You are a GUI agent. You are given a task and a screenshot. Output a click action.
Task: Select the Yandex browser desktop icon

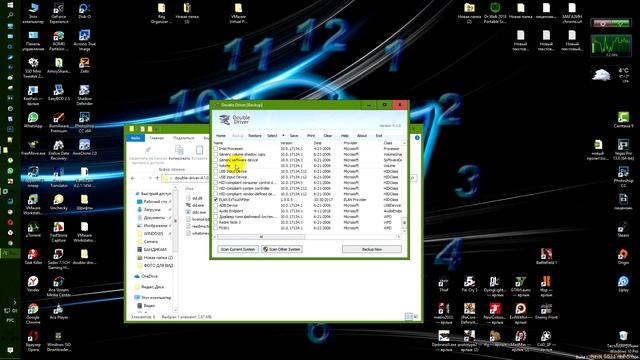tap(33, 284)
